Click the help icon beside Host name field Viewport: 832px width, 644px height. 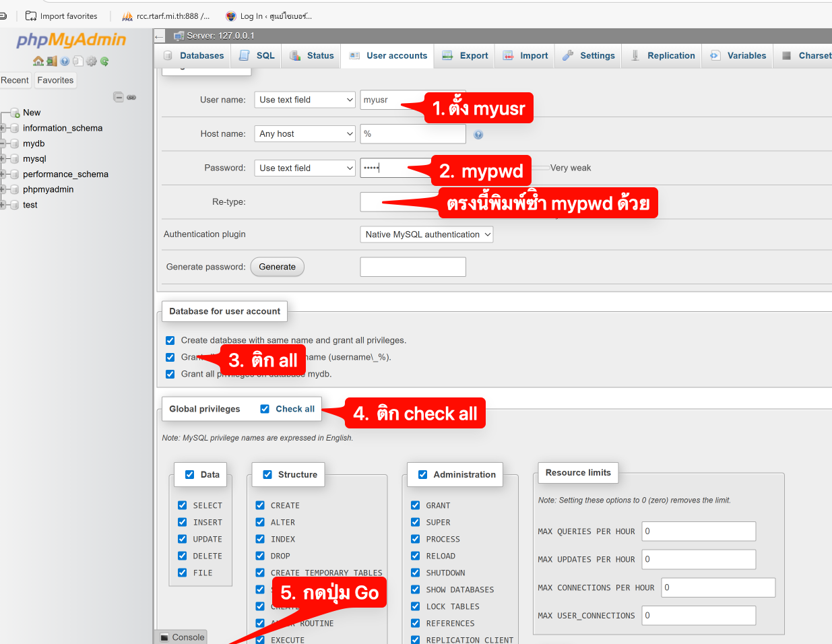click(478, 135)
